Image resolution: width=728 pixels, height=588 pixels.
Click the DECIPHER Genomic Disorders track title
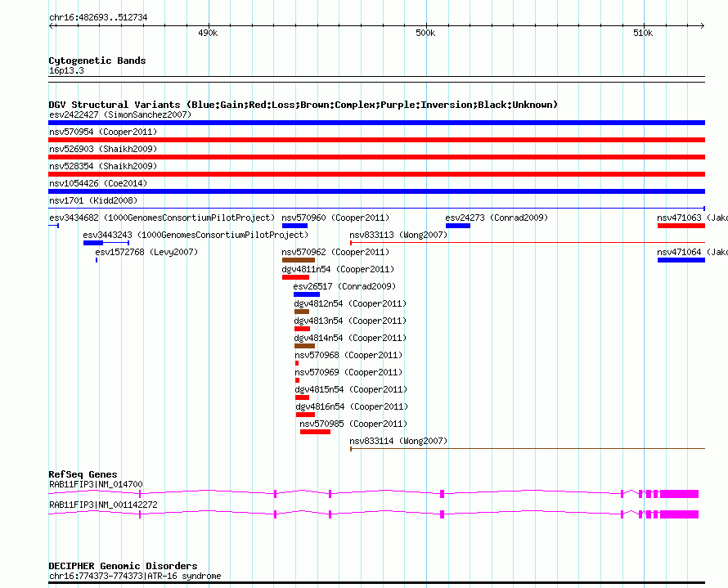click(x=123, y=566)
